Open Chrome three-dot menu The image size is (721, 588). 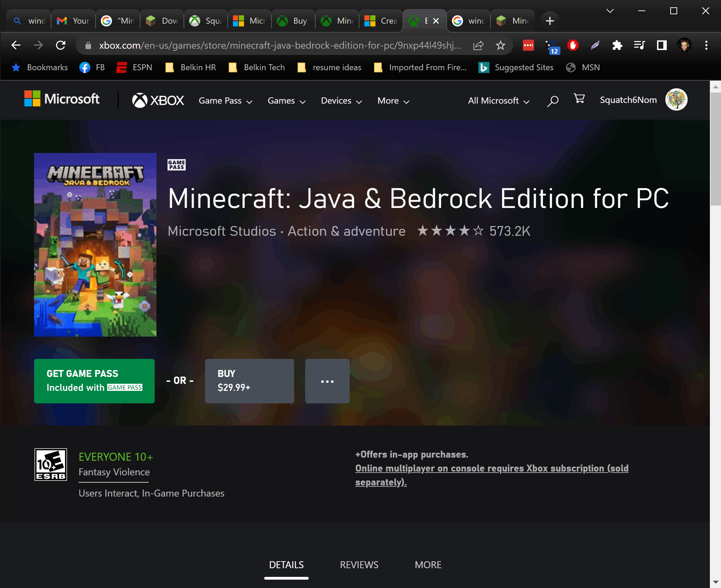pyautogui.click(x=706, y=45)
